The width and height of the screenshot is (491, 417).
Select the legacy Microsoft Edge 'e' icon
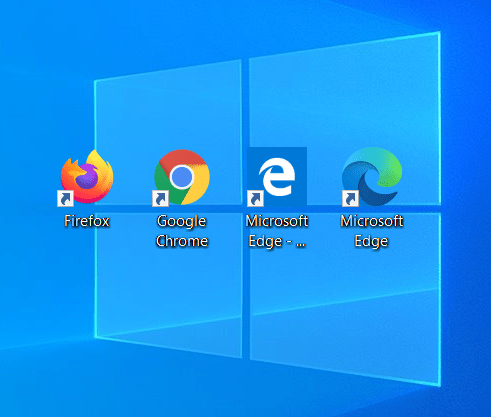(277, 177)
